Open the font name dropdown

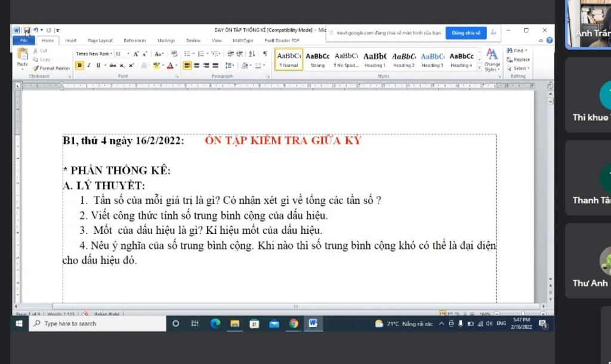click(x=112, y=54)
